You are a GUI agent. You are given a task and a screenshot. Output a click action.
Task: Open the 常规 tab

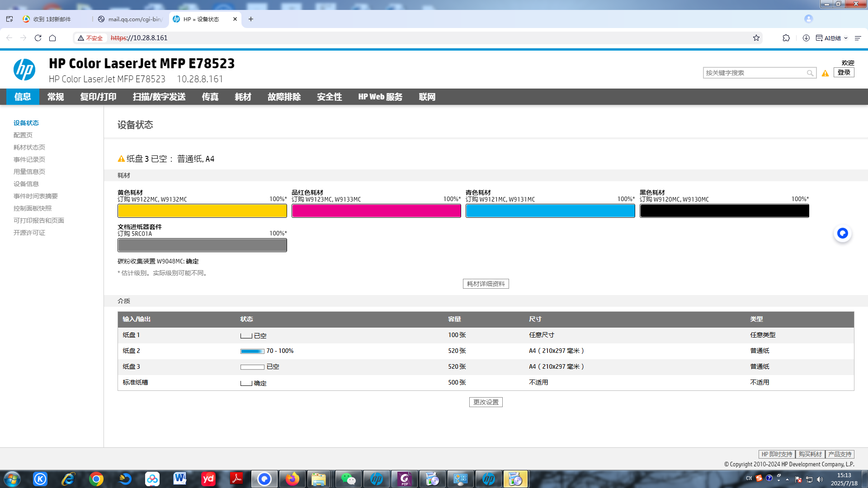(56, 97)
